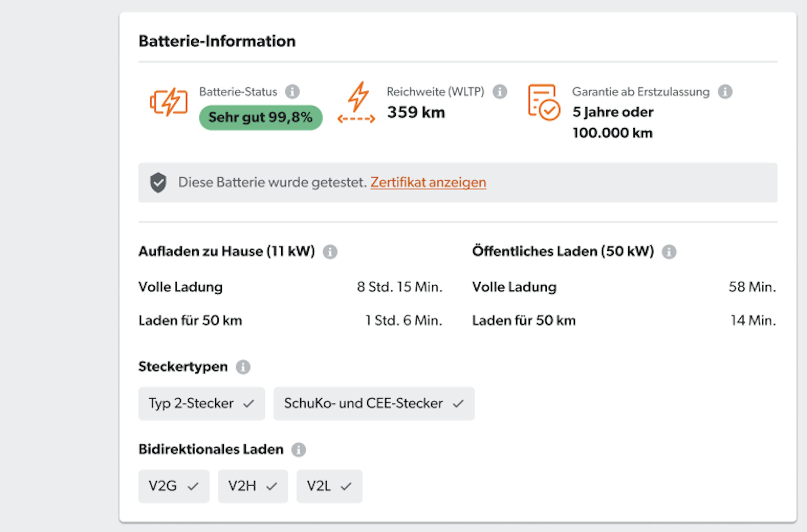This screenshot has height=532, width=807.
Task: Open info icon next to Garantie ab Erstzulassung
Action: pos(725,92)
